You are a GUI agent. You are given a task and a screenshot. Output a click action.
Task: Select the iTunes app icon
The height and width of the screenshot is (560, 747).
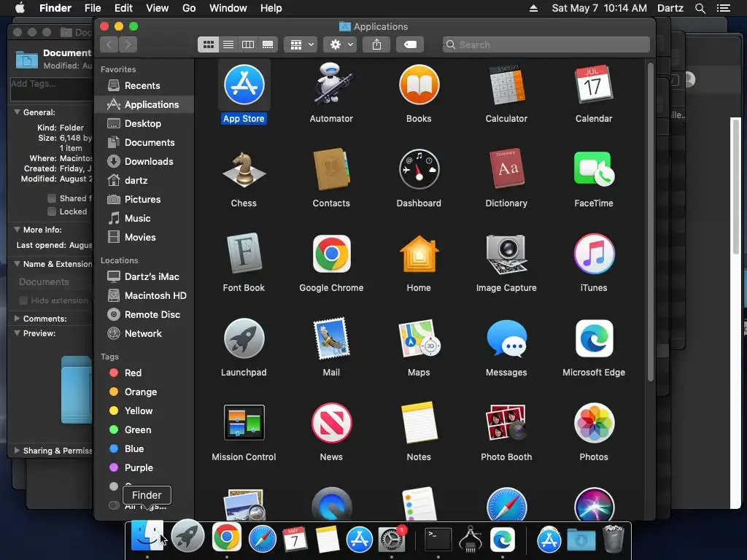594,254
